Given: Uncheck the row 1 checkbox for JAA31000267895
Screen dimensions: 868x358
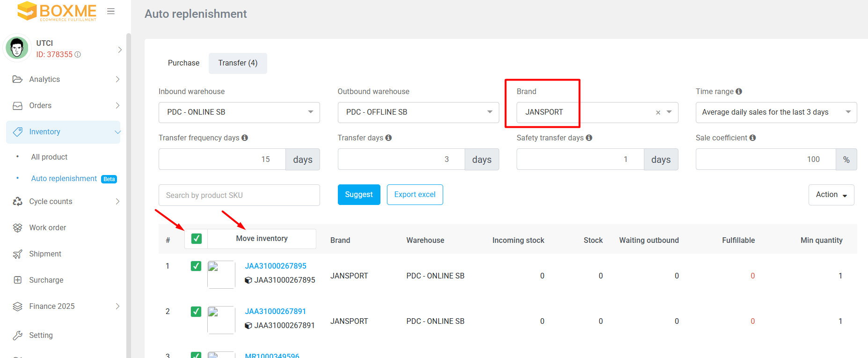Looking at the screenshot, I should pyautogui.click(x=196, y=266).
